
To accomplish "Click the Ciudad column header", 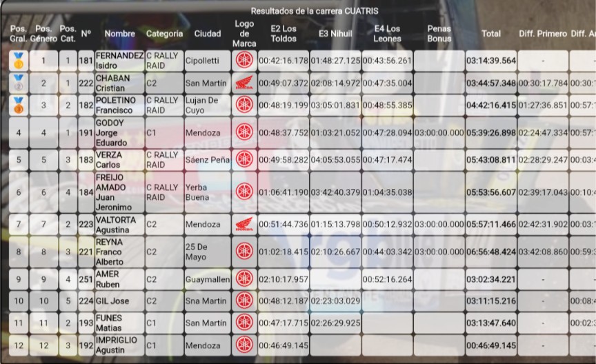I will click(208, 34).
